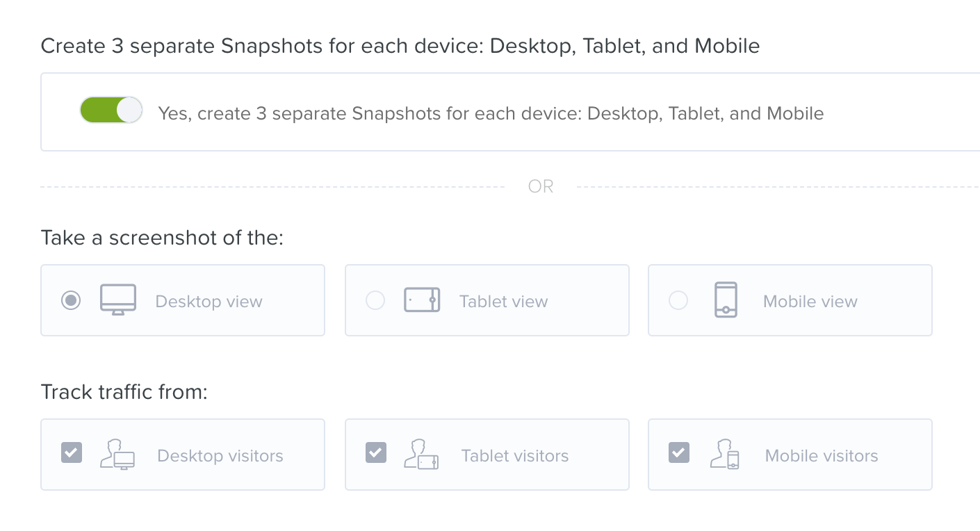Uncheck the Mobile visitors checkbox
The width and height of the screenshot is (980, 531).
click(679, 452)
